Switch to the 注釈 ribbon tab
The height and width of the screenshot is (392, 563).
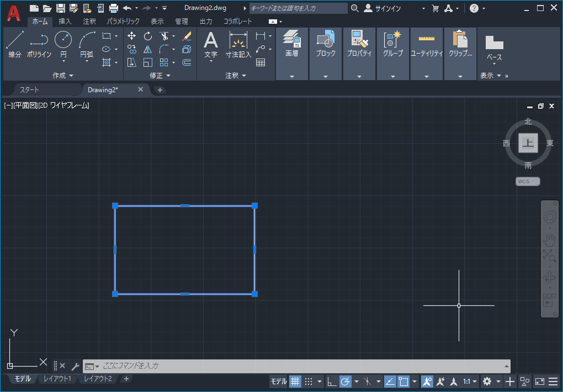pos(89,21)
